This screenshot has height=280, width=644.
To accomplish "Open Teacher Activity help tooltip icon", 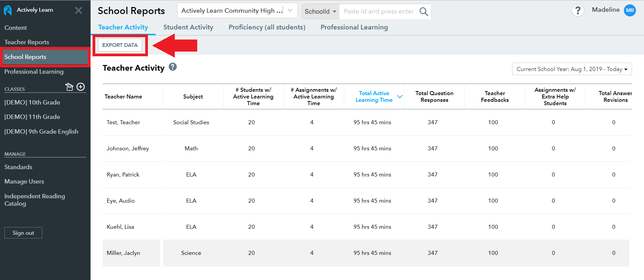I will pos(173,67).
